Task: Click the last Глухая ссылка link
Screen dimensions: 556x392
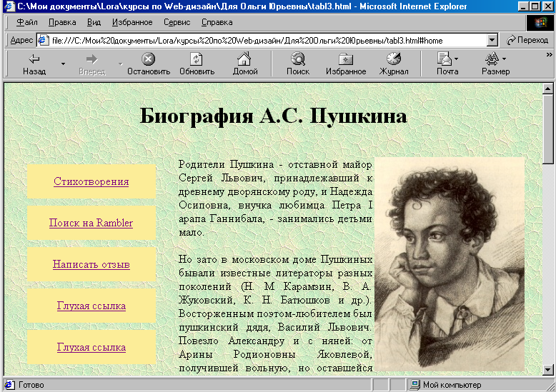Action: (x=91, y=347)
